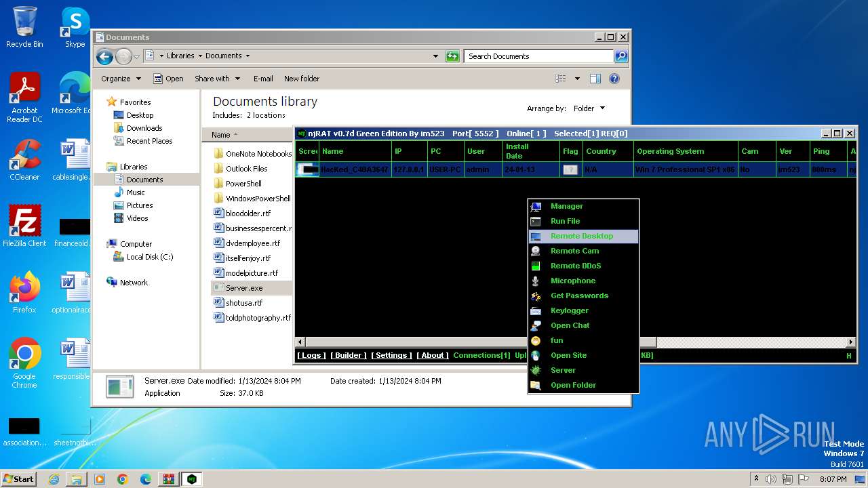Click the Refresh icon beside the address bar
868x488 pixels.
coord(452,56)
